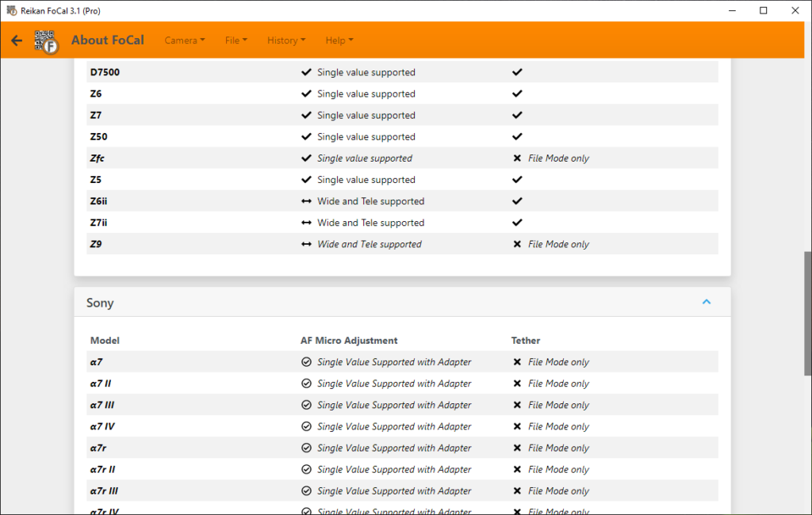The width and height of the screenshot is (812, 515).
Task: Click the Tether X icon in α7r III row
Action: [517, 491]
